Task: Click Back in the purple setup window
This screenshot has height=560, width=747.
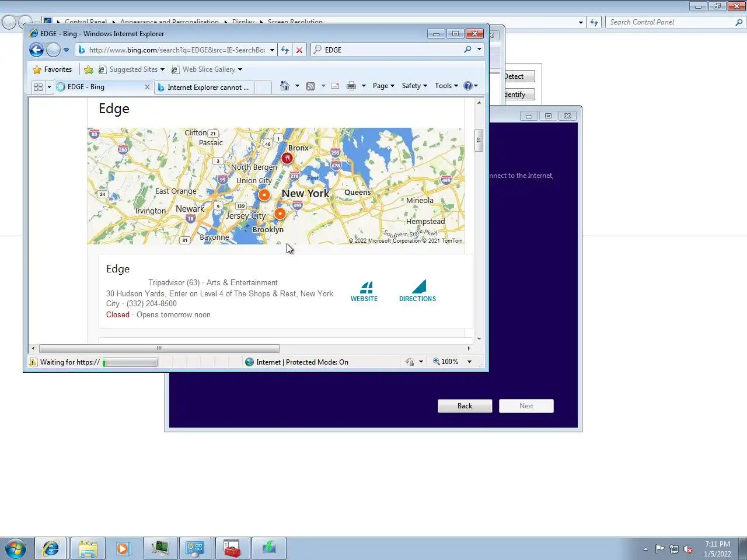Action: [x=465, y=406]
